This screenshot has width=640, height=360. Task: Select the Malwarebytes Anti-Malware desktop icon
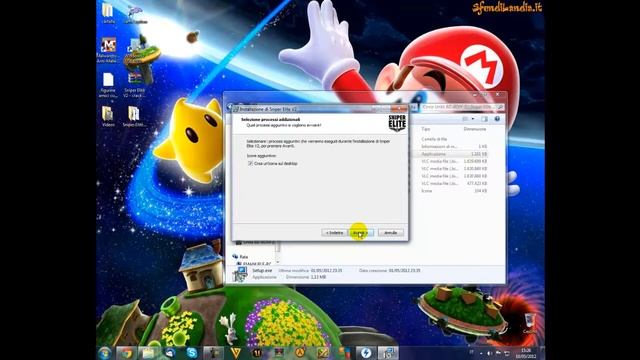(108, 50)
